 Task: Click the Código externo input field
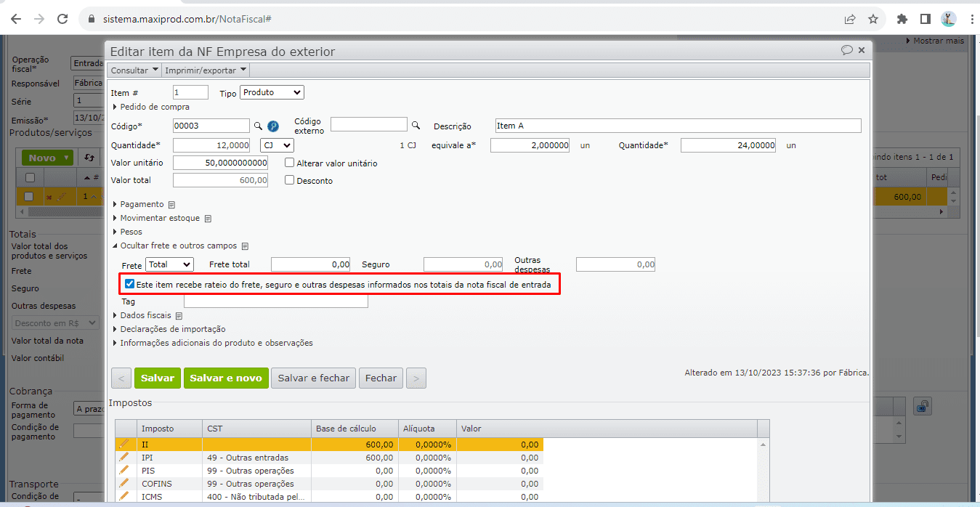(369, 124)
